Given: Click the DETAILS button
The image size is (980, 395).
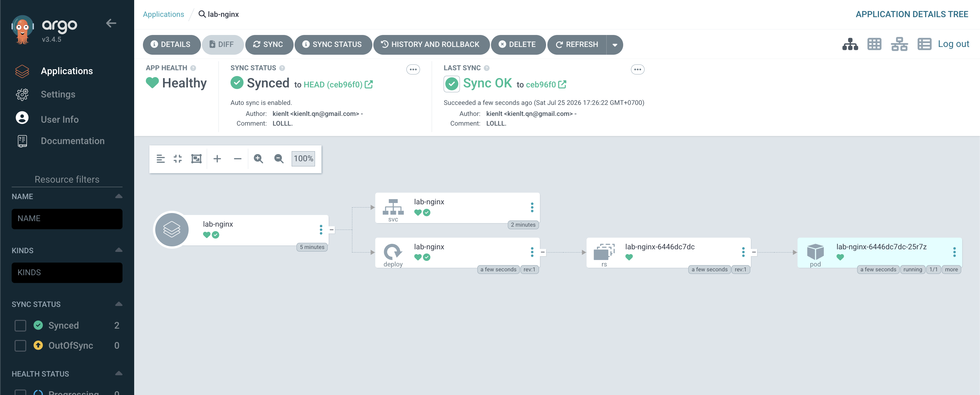Looking at the screenshot, I should tap(171, 44).
